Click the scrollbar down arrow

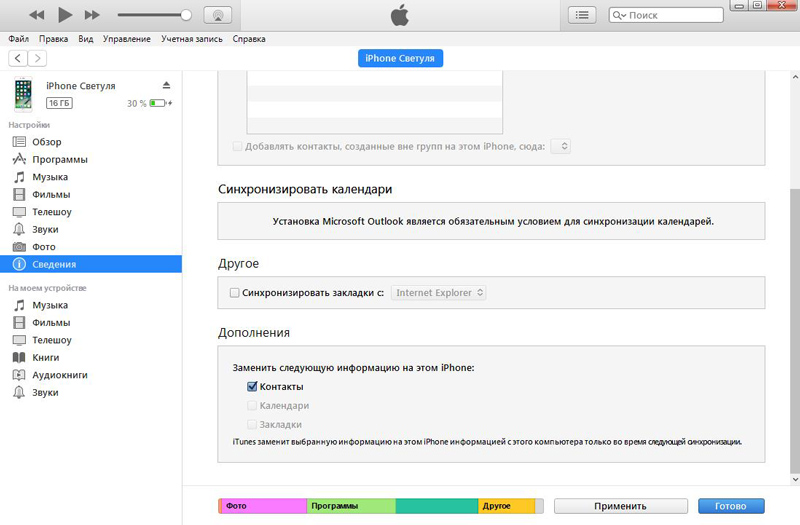point(795,480)
